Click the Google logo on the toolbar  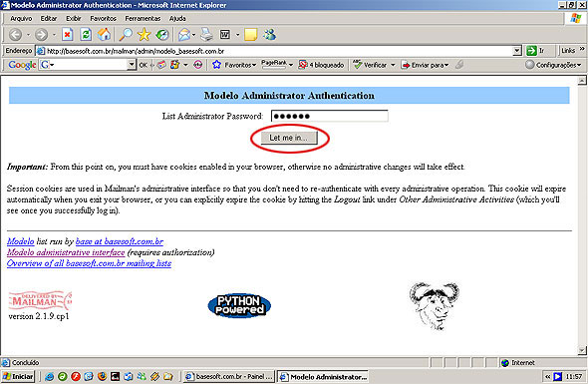(x=23, y=65)
